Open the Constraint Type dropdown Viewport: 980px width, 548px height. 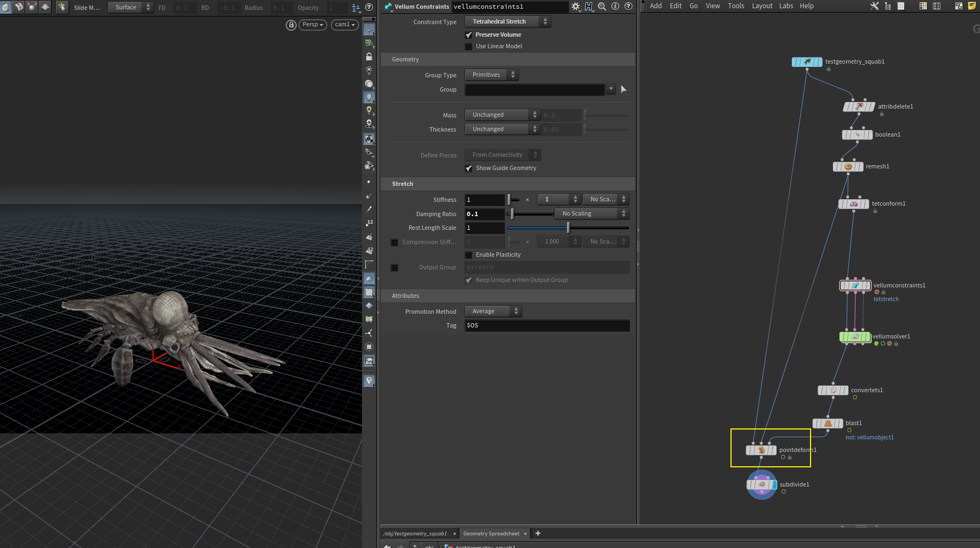point(507,22)
